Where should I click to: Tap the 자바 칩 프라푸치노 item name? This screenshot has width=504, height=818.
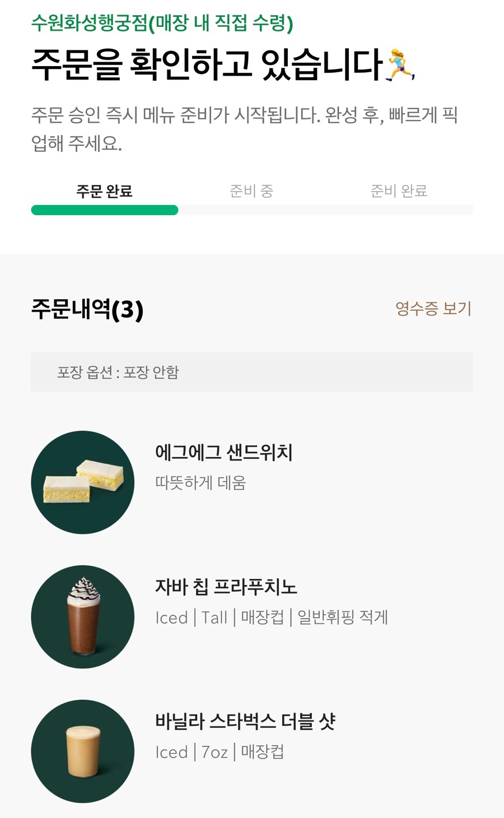226,587
